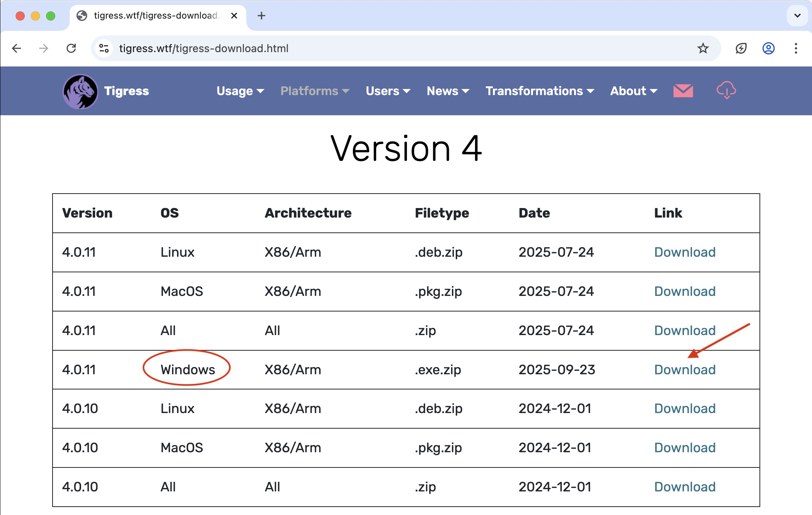
Task: Bookmark this page with the star icon
Action: pyautogui.click(x=703, y=48)
